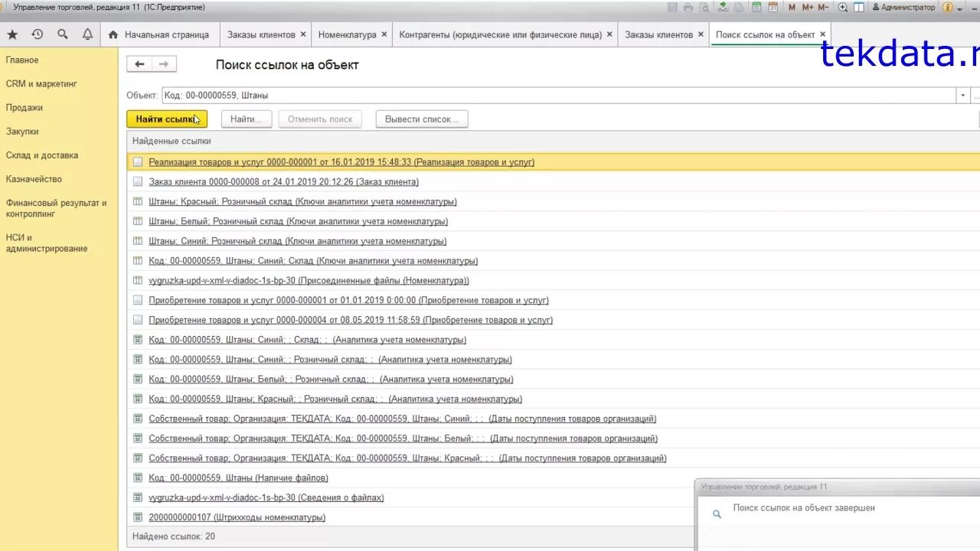The width and height of the screenshot is (980, 551).
Task: Go forward with the right arrow button
Action: [164, 64]
